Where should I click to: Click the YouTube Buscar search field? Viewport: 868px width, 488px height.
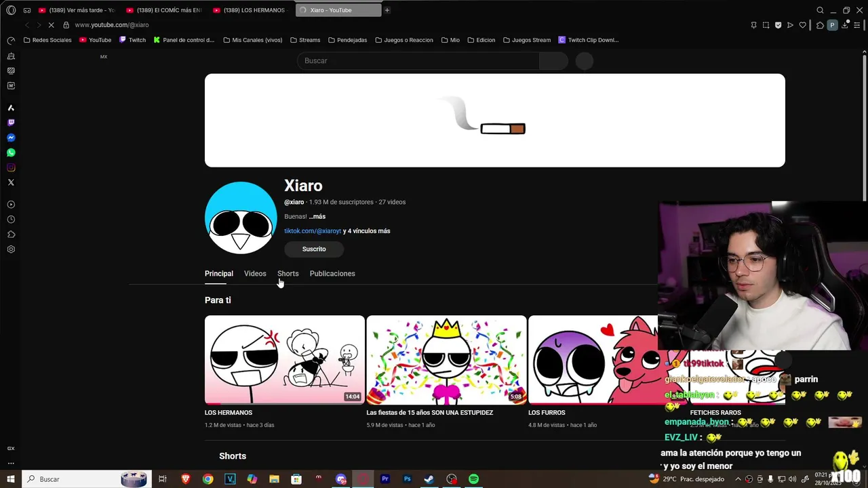pos(418,61)
